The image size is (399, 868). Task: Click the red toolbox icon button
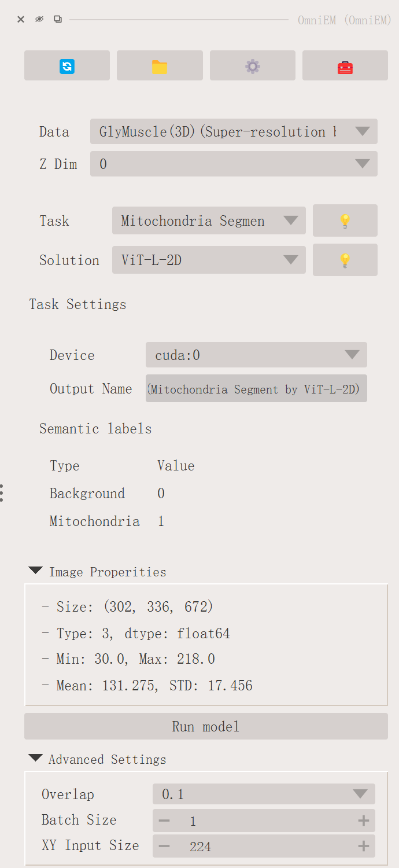345,66
